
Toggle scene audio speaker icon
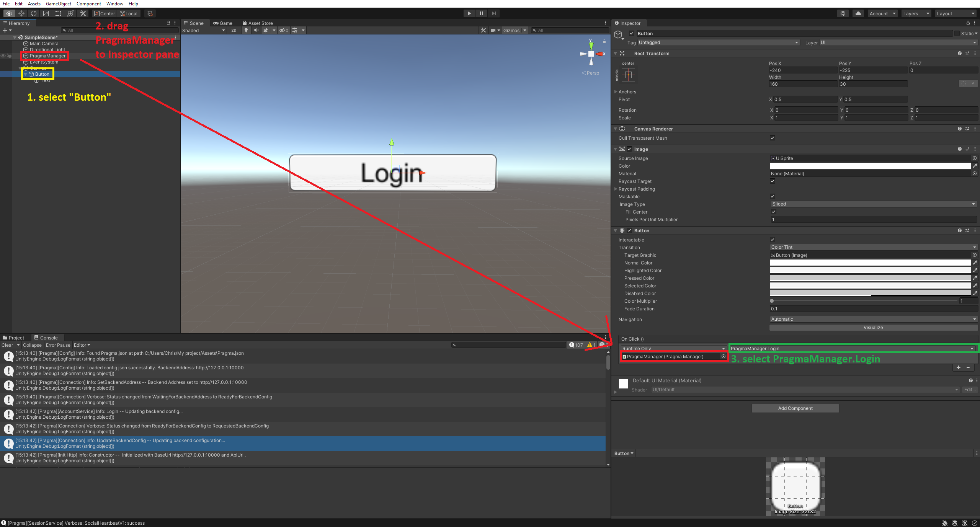256,30
